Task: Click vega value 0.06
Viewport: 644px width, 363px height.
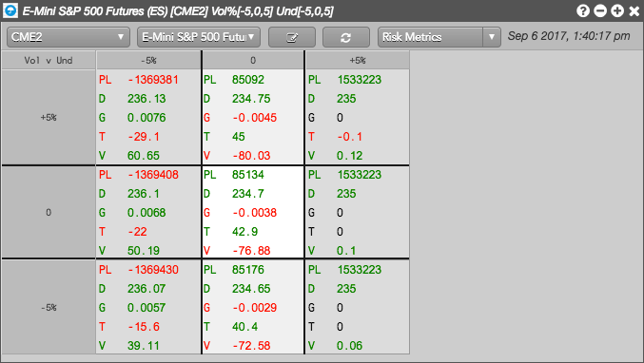Action: 349,345
